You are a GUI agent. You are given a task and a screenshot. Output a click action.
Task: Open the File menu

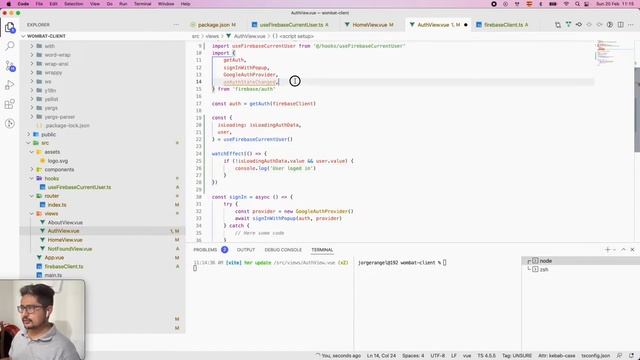point(39,4)
